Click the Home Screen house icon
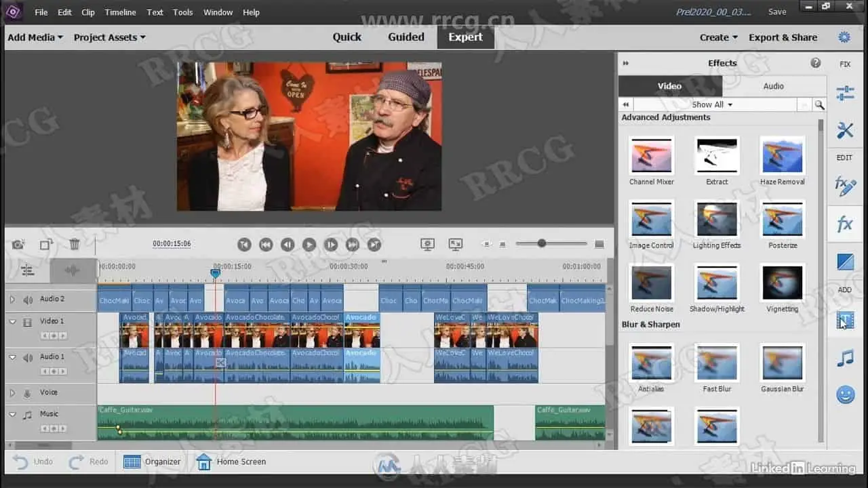 tap(203, 462)
